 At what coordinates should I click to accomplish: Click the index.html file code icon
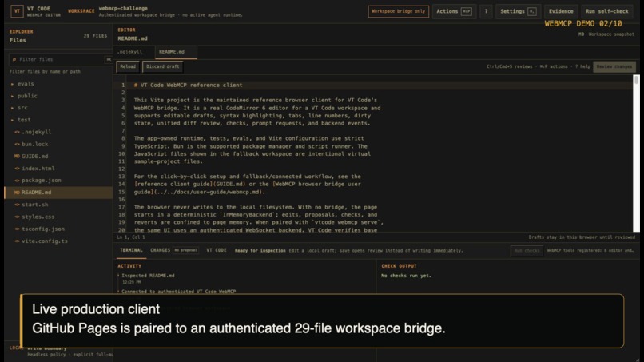pyautogui.click(x=18, y=169)
